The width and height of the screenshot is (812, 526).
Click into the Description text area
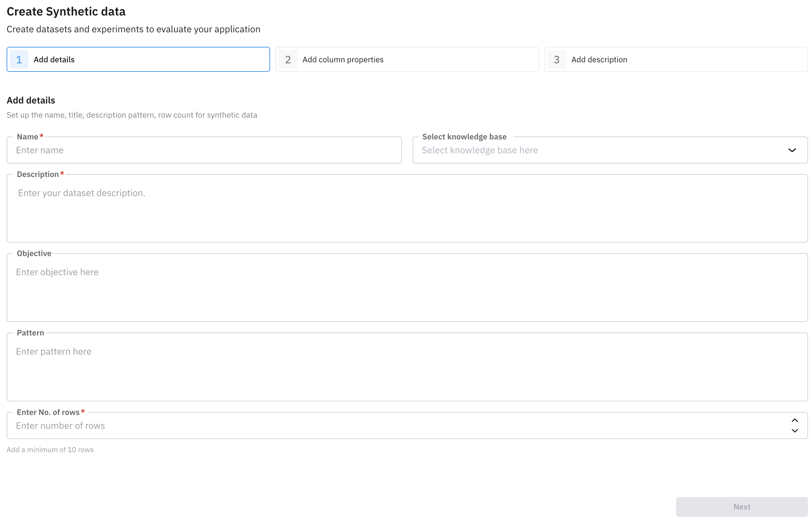[407, 211]
